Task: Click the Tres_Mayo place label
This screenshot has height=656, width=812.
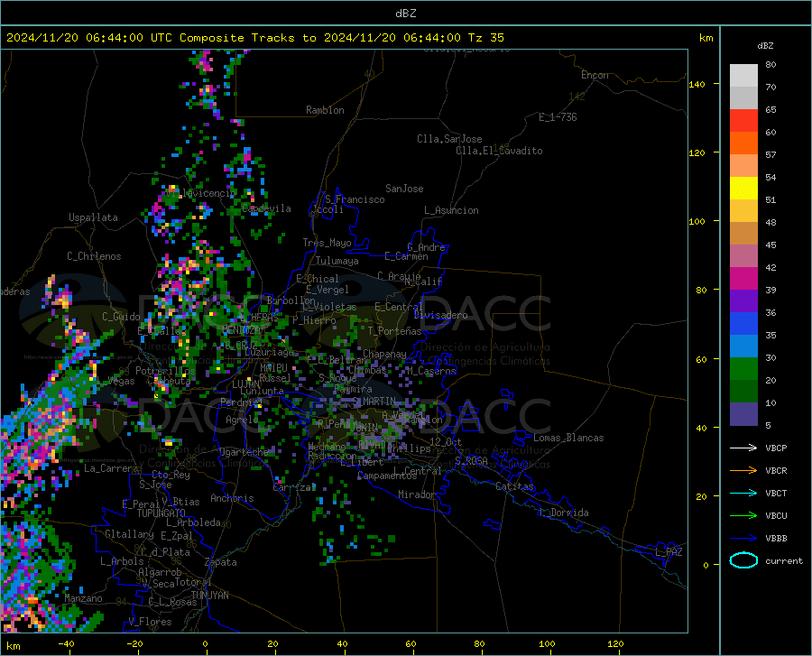Action: [x=327, y=243]
